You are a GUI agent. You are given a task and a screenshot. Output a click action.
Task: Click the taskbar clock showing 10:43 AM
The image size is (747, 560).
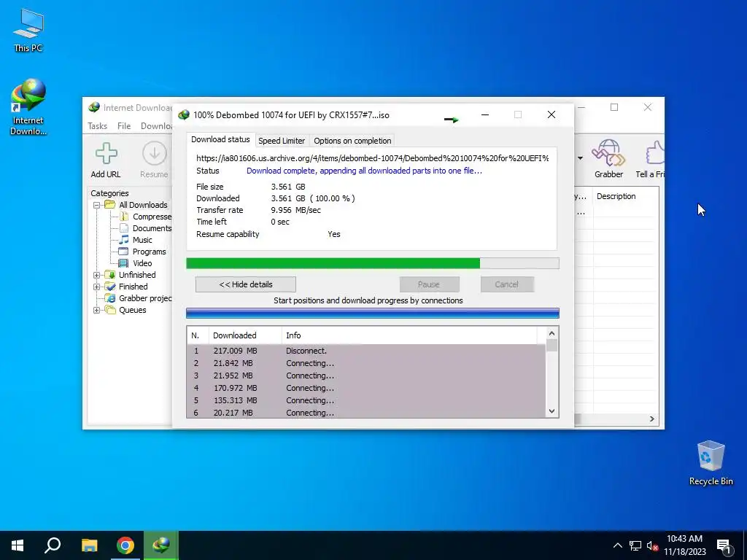tap(684, 545)
